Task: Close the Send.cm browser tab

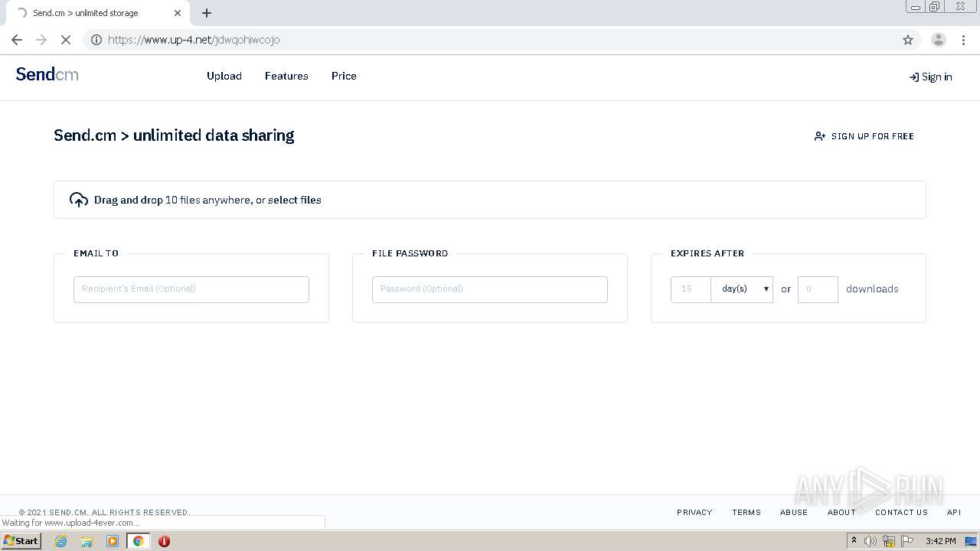Action: click(178, 13)
